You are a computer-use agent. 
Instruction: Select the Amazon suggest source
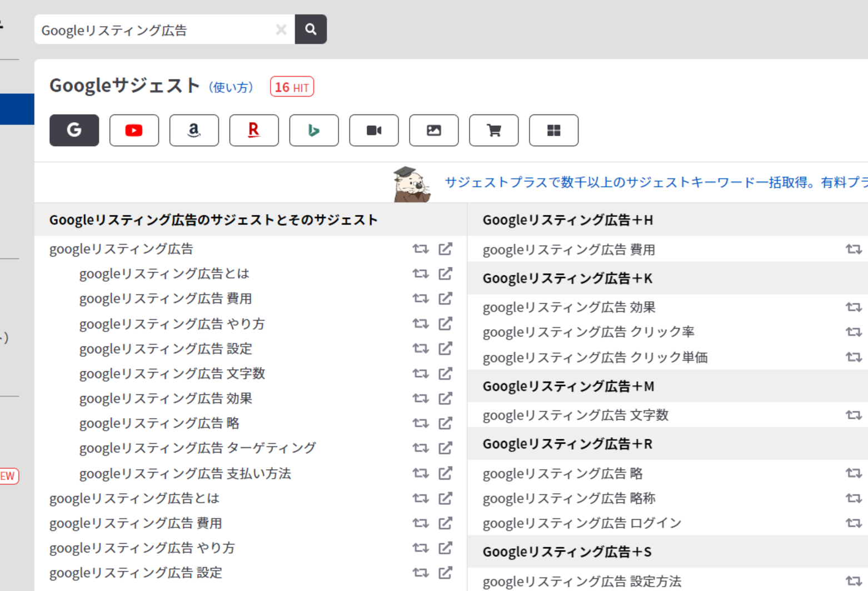[194, 131]
